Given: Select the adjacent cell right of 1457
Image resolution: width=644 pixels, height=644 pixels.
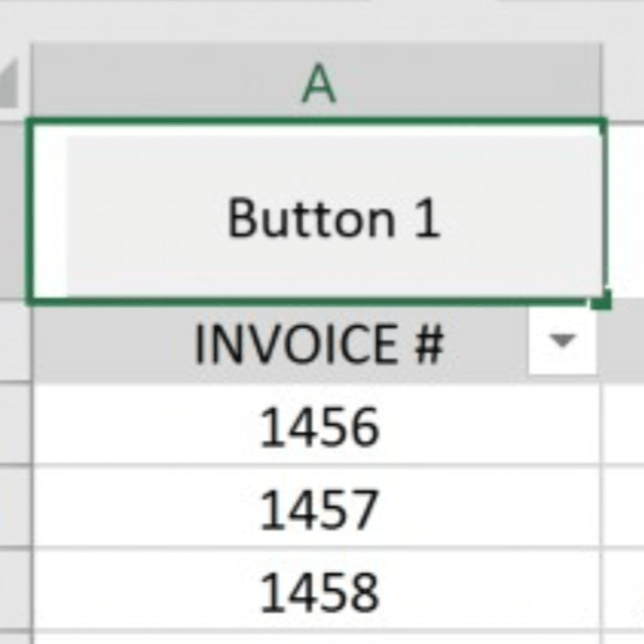Looking at the screenshot, I should [x=624, y=506].
